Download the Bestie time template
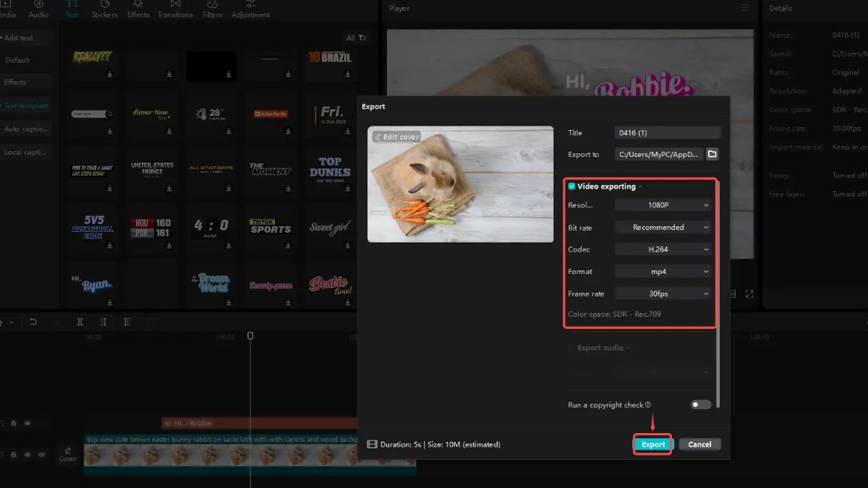The image size is (868, 488). pos(347,302)
